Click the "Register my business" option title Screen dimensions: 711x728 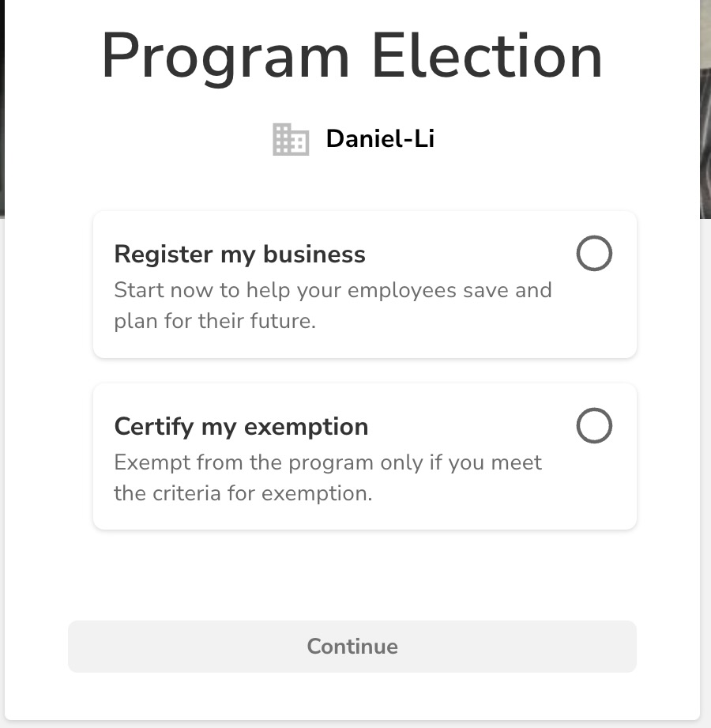[239, 255]
